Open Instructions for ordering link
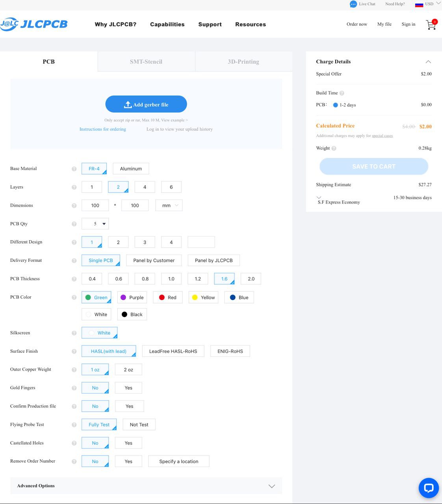 (x=103, y=129)
